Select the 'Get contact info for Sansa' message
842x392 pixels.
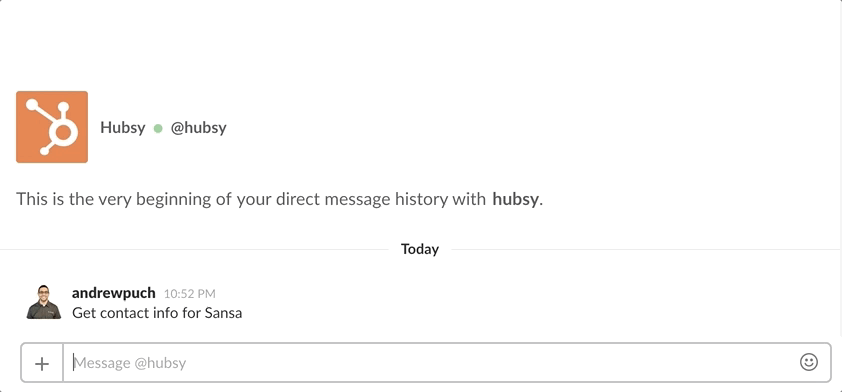(x=157, y=313)
